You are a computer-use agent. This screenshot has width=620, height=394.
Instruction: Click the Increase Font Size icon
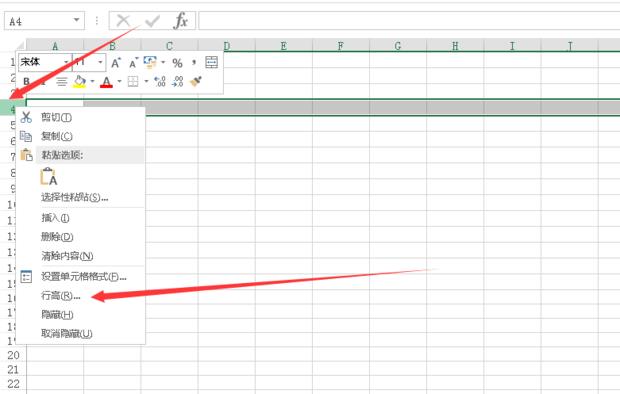pos(116,63)
